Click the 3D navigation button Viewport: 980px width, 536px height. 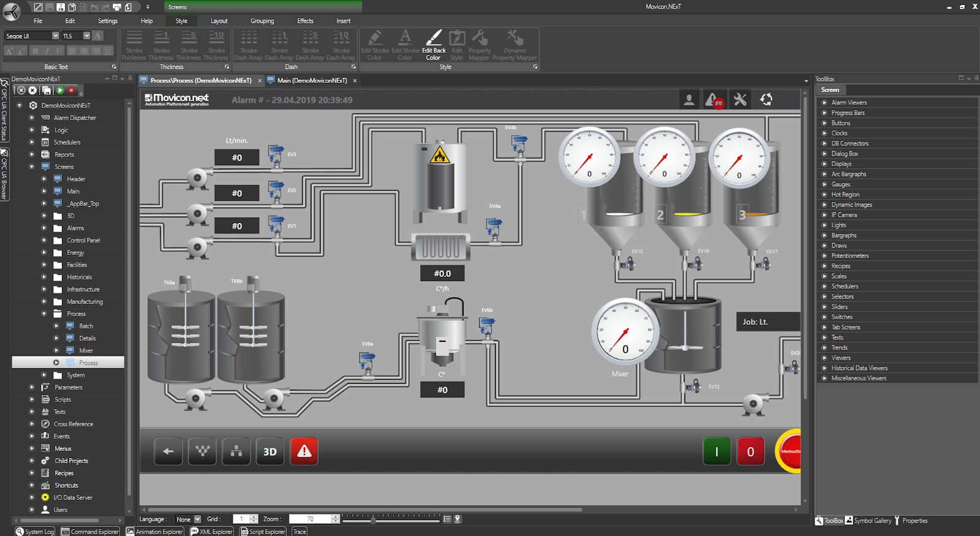coord(270,451)
